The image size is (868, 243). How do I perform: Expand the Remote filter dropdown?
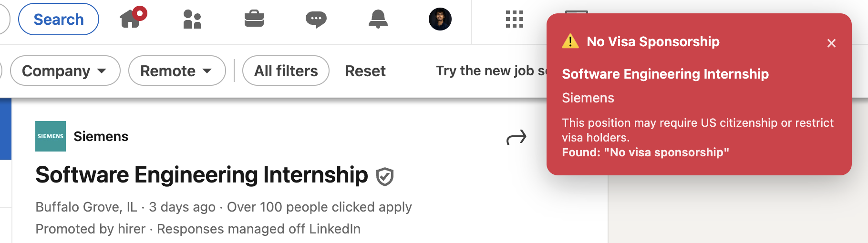176,71
